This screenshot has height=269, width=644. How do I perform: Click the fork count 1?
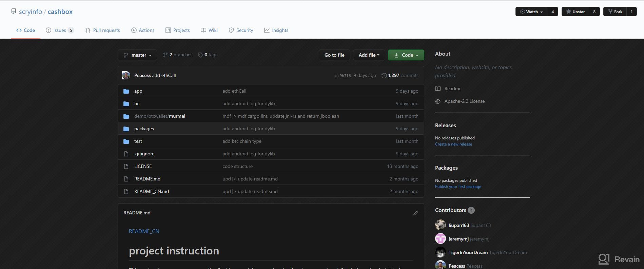(631, 12)
